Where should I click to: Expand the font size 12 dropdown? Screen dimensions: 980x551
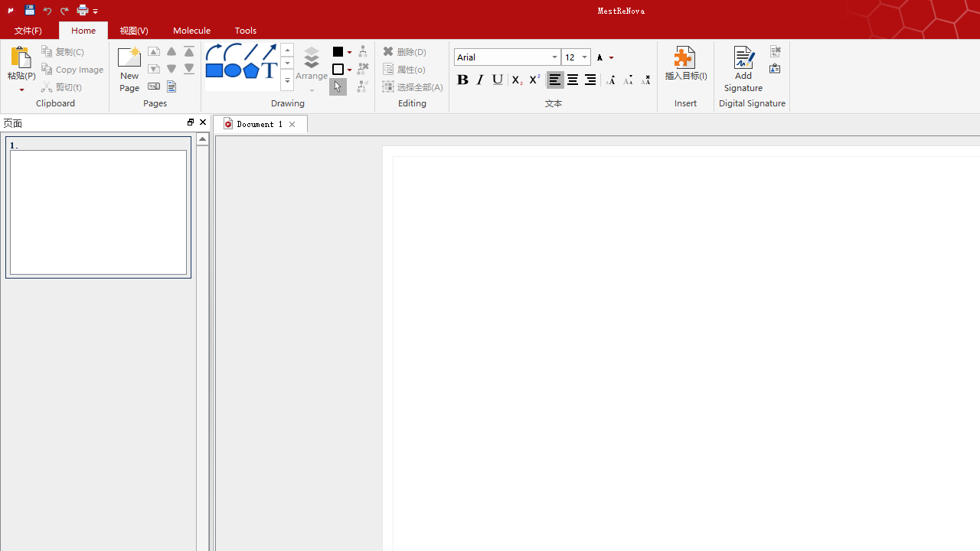(x=584, y=57)
